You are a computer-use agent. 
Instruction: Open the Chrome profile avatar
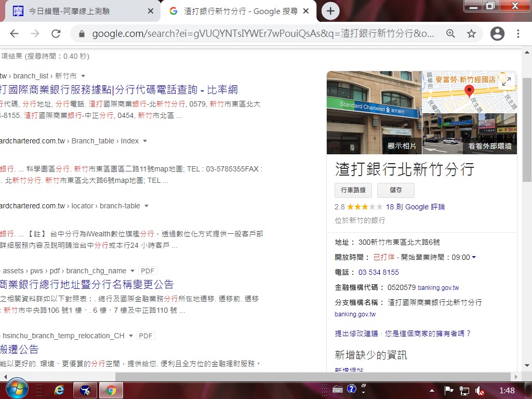tap(497, 34)
